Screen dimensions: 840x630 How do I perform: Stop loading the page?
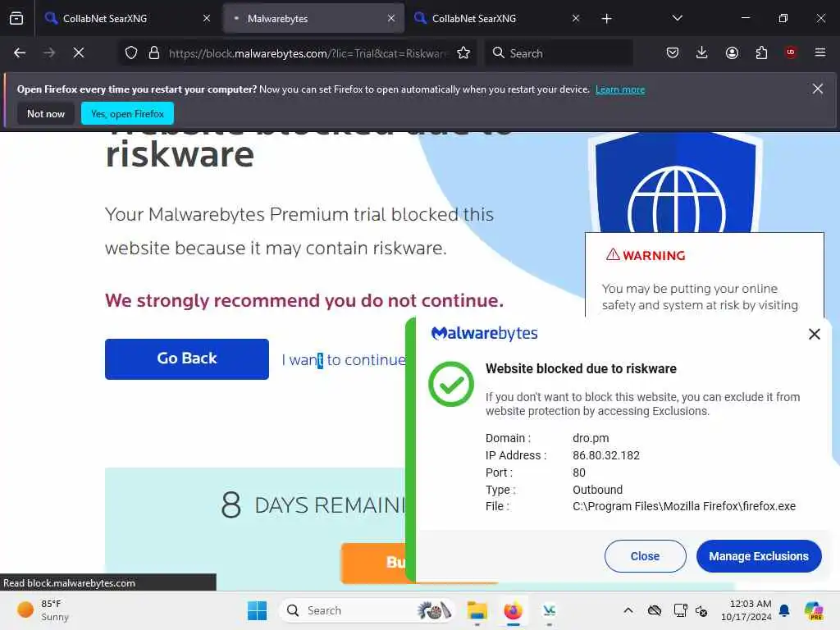(x=79, y=52)
